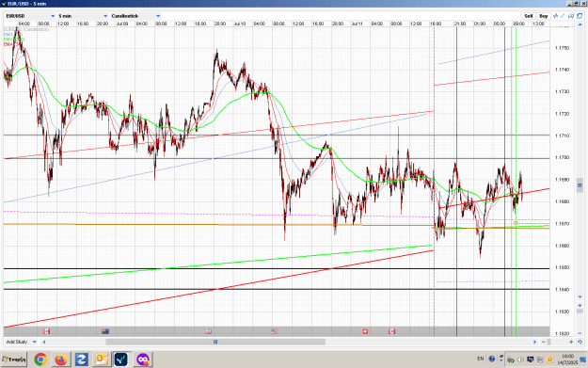
Task: Zoom out with the horizontal minus icon
Action: coord(544,342)
